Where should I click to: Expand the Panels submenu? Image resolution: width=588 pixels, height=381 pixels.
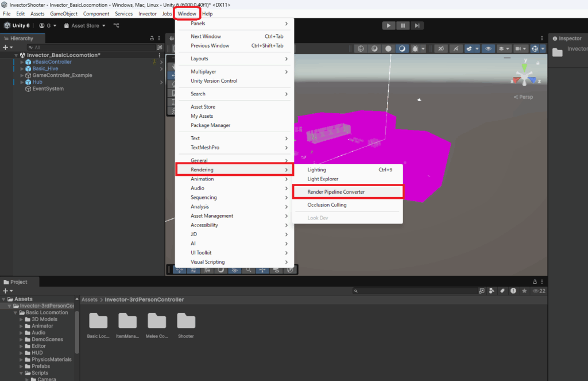[234, 23]
